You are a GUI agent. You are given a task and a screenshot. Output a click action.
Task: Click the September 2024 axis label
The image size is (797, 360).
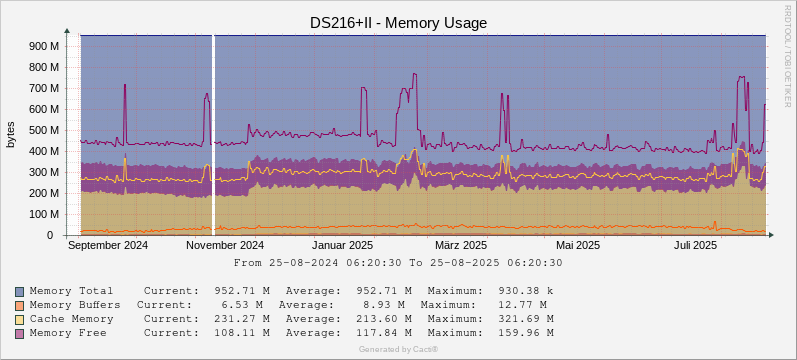coord(108,245)
